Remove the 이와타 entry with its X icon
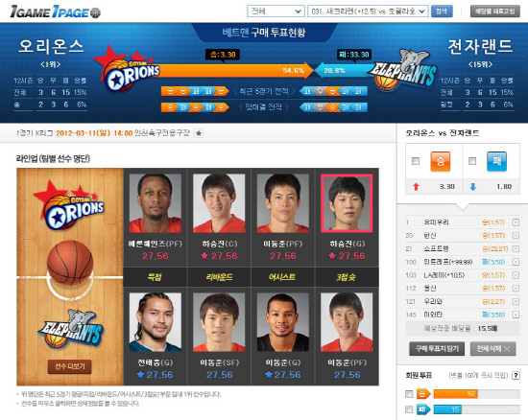 [516, 315]
